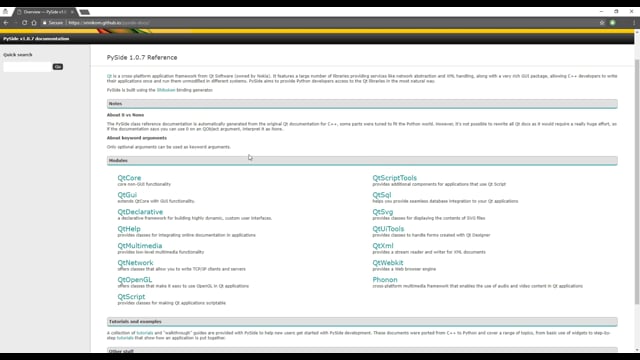Open the QtNetwork module link
Viewport: 640px width, 360px height.
pyautogui.click(x=135, y=263)
